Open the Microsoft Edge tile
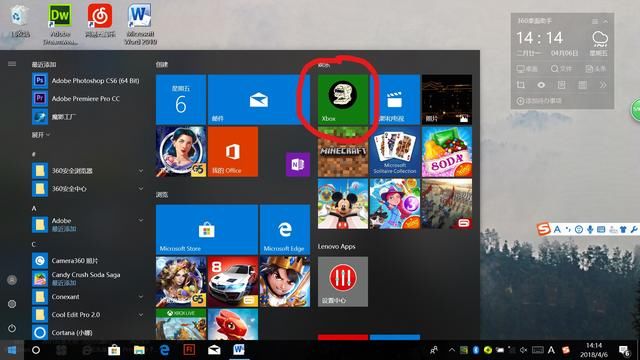 tap(285, 230)
